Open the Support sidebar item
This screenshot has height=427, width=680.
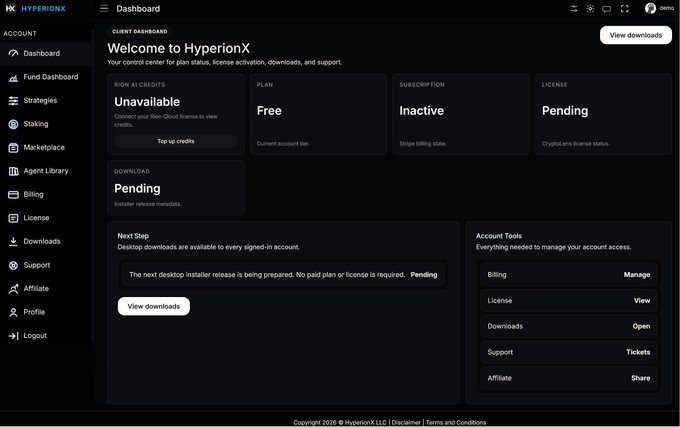click(x=45, y=265)
